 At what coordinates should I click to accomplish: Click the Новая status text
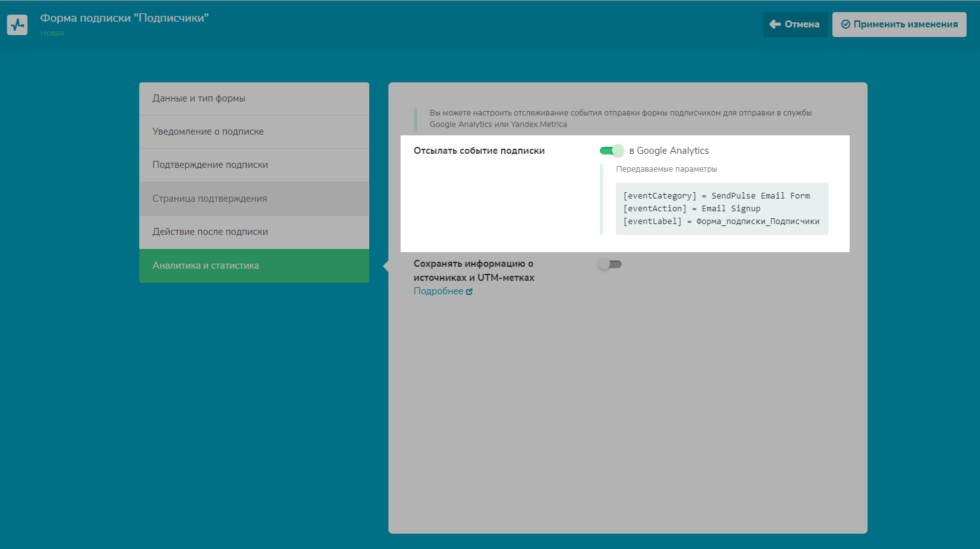tap(52, 33)
